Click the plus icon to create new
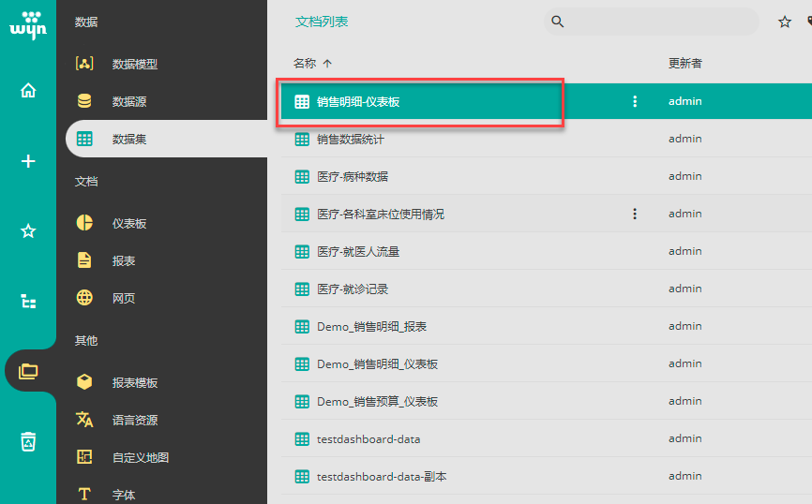Viewport: 812px width, 504px height. 28,161
